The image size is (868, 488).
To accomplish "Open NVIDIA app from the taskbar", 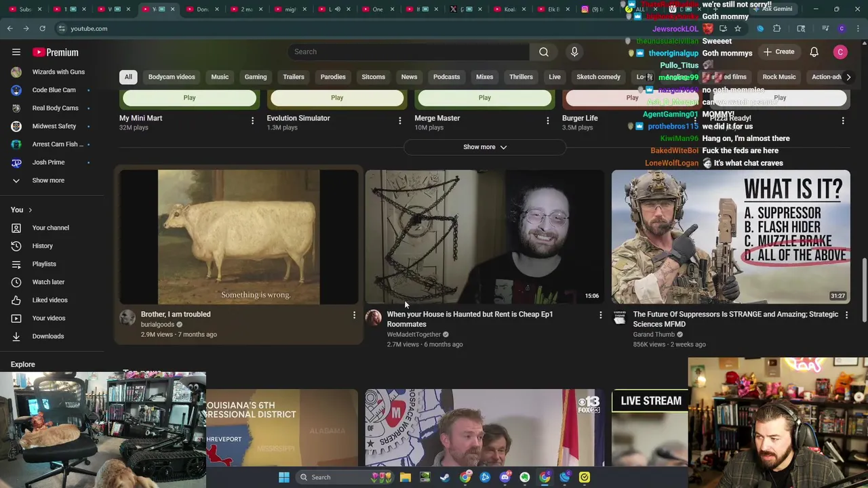I will (425, 477).
